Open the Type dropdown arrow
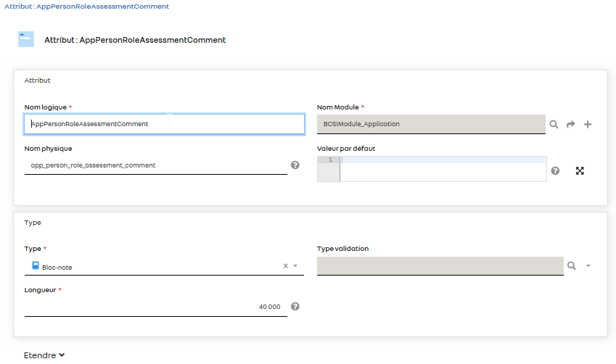Screen dimensions: 616x364 click(x=295, y=266)
